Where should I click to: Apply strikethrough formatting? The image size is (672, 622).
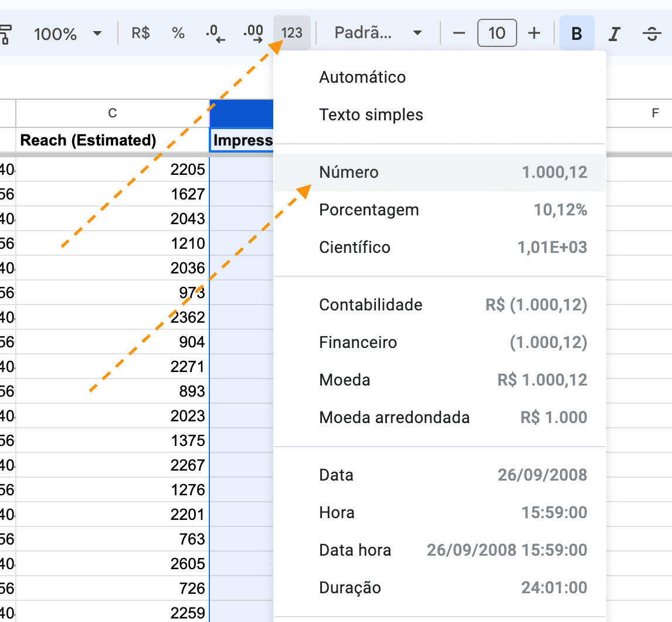point(651,33)
